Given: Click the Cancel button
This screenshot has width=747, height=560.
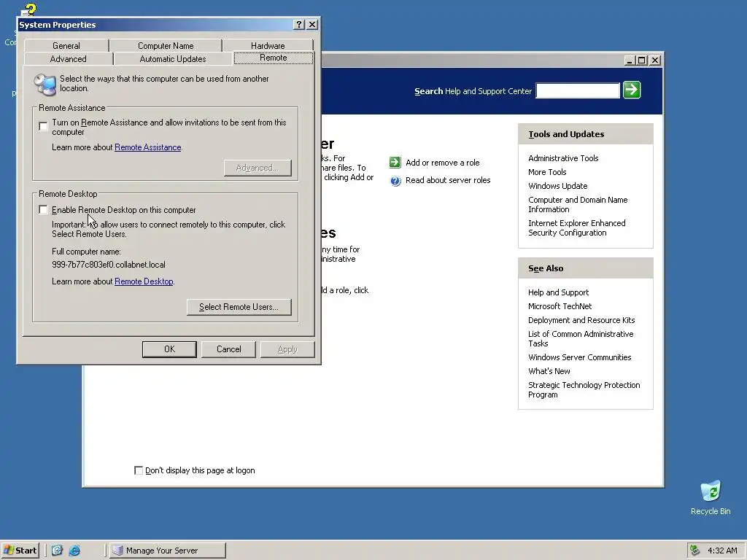Looking at the screenshot, I should [x=228, y=349].
